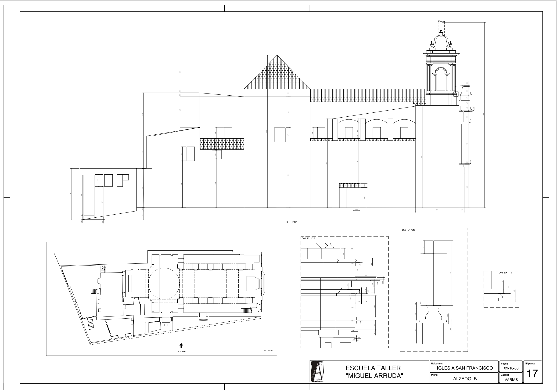Click the cross atop the bell tower
Image resolution: width=557 pixels, height=392 pixels.
[x=441, y=25]
